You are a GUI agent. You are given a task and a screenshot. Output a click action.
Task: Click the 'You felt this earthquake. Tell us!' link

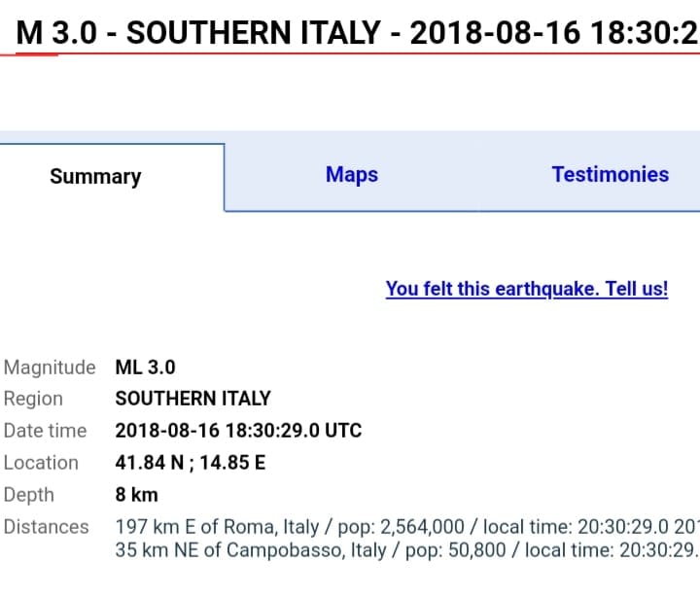click(526, 289)
